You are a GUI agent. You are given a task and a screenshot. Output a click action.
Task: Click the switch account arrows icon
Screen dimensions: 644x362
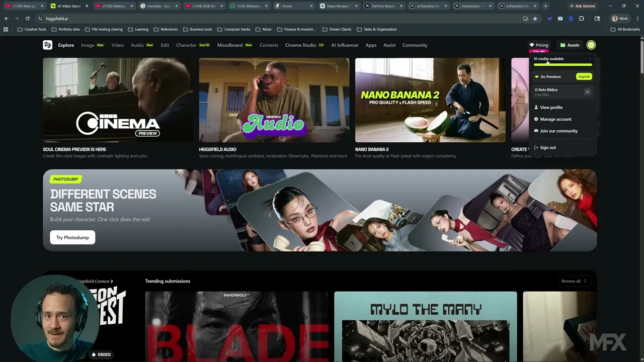point(587,92)
